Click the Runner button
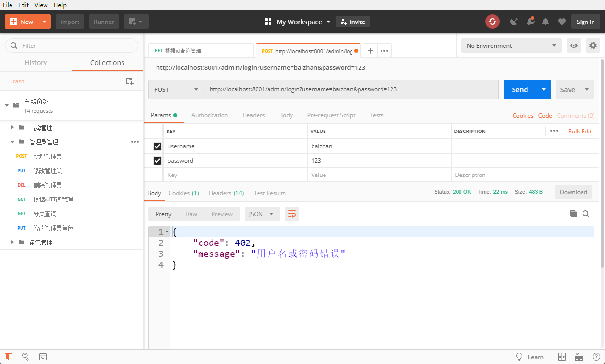The width and height of the screenshot is (605, 364). (104, 22)
